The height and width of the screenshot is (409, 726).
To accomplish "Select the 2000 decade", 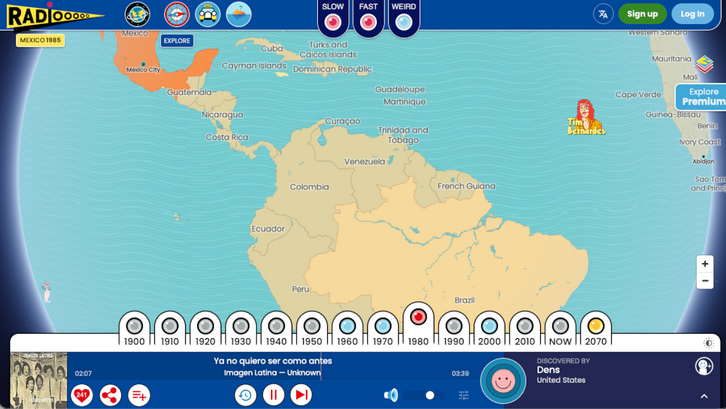I will coord(489,329).
